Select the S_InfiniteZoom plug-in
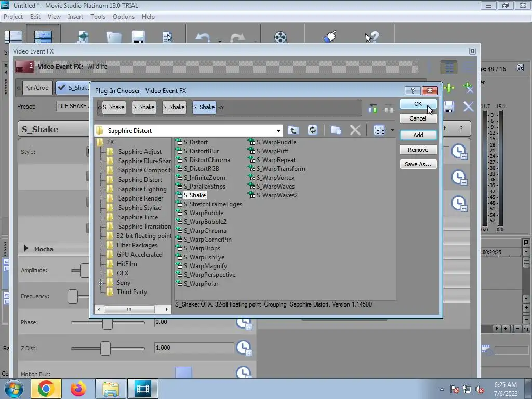 [204, 178]
